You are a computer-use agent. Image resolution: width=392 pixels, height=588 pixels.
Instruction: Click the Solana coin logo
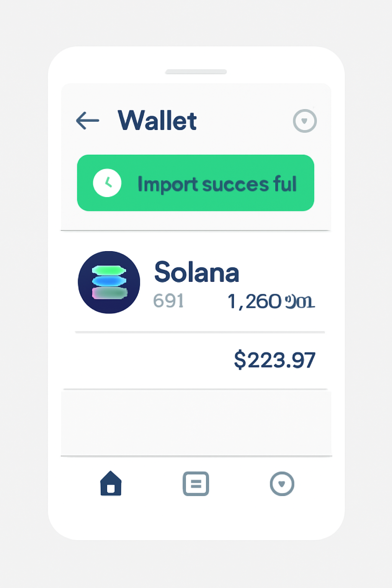point(109,283)
